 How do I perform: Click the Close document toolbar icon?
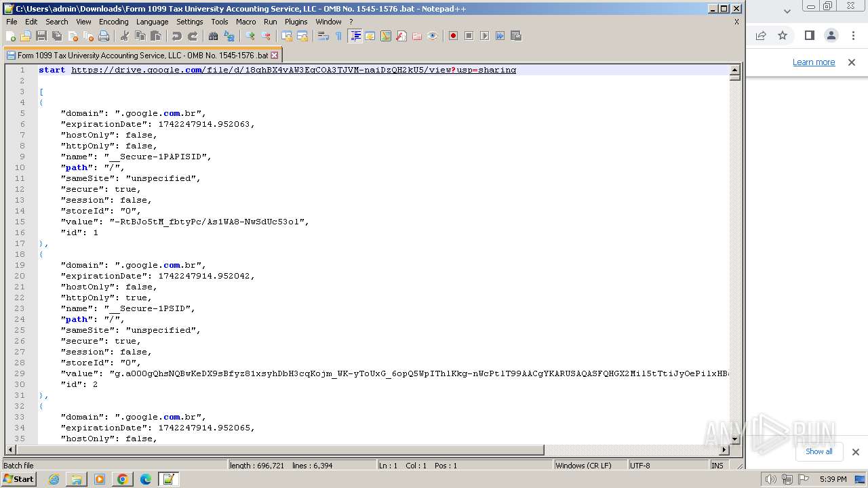(73, 36)
